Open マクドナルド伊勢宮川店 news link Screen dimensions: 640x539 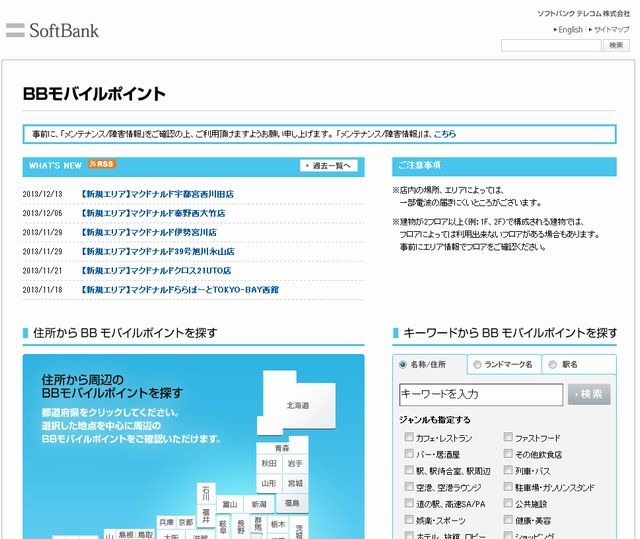pyautogui.click(x=149, y=232)
